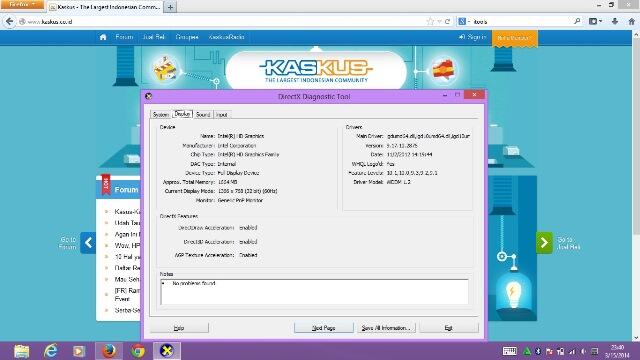Click the 'Generic PnP Monitor' value
The width and height of the screenshot is (640, 360).
coord(240,200)
